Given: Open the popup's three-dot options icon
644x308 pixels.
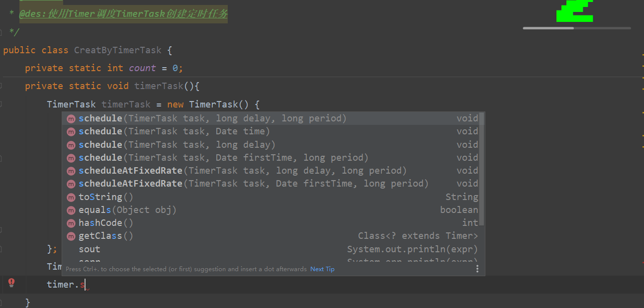Looking at the screenshot, I should tap(477, 269).
